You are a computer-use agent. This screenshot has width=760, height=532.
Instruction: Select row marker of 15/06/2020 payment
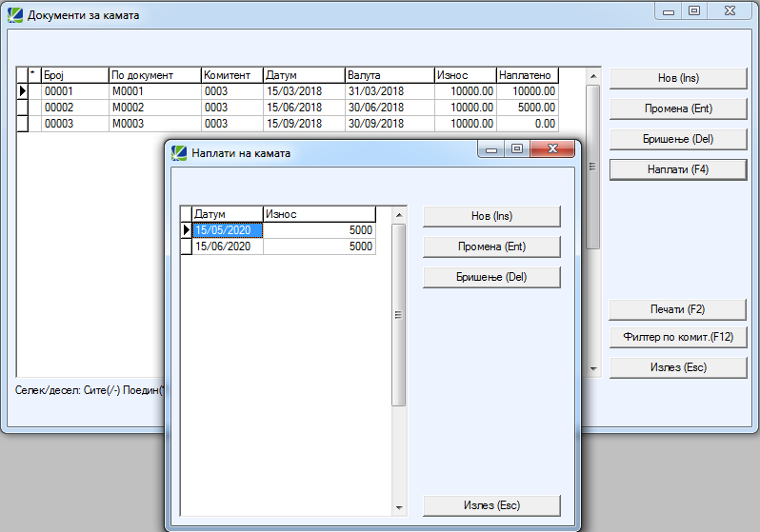tap(186, 246)
